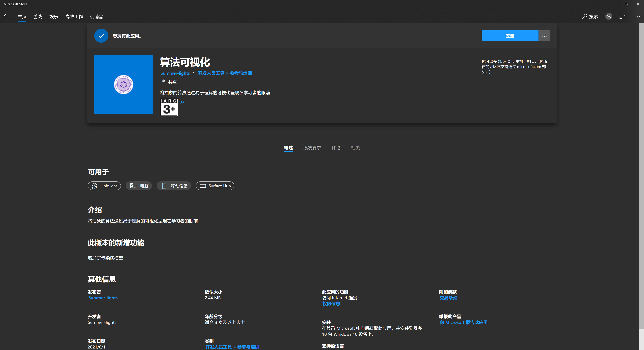Open the top-right See more menu
The image size is (644, 350).
click(x=637, y=16)
